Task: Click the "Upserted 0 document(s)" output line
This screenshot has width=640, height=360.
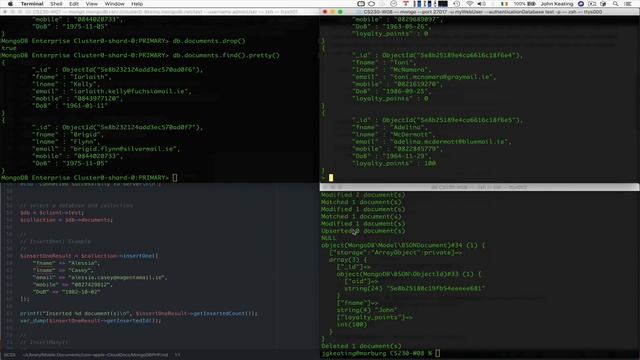Action: 363,231
